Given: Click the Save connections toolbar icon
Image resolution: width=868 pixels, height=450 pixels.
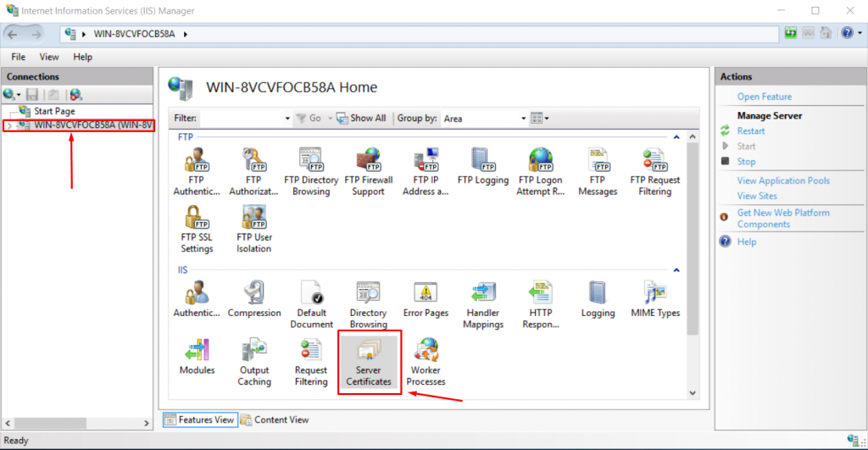Looking at the screenshot, I should (33, 95).
